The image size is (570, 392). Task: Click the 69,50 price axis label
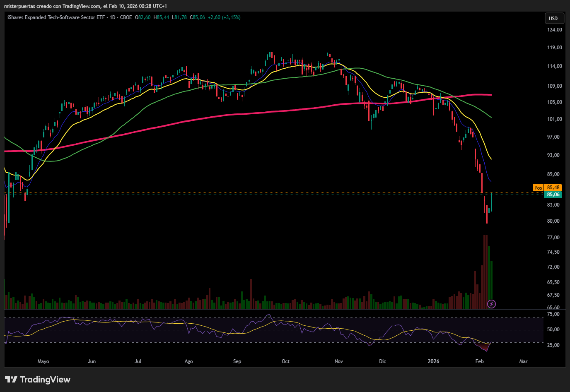[553, 282]
